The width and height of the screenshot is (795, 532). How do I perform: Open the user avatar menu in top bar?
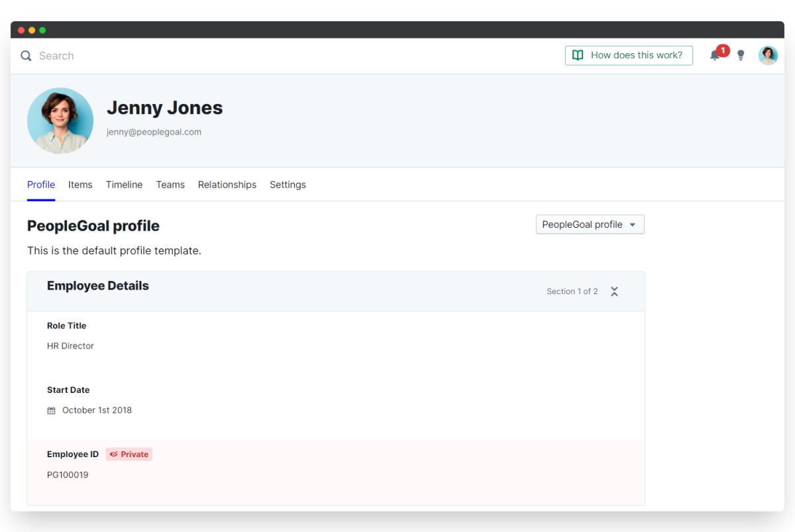768,56
